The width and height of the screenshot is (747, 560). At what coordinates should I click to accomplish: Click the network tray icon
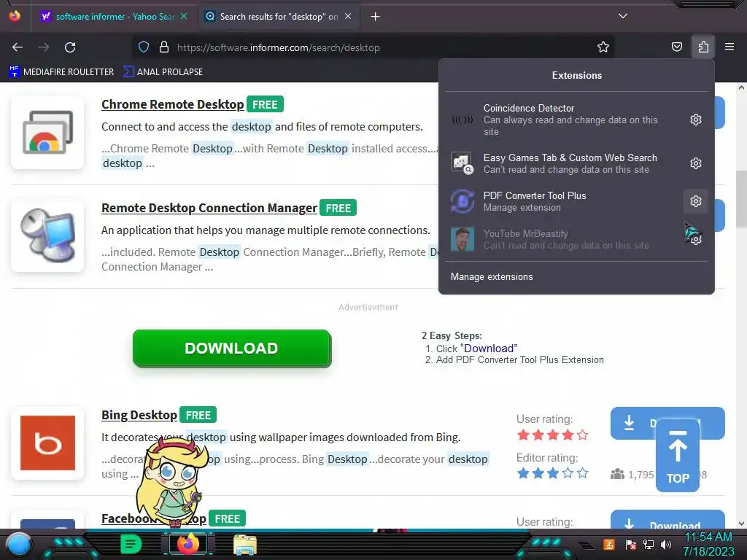(x=649, y=544)
